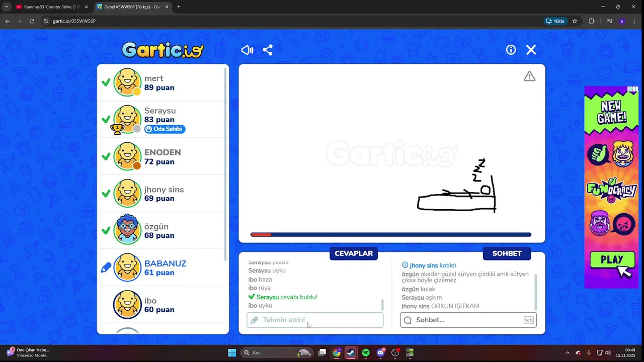Open Discord from the taskbar
The width and height of the screenshot is (644, 362).
coord(381,352)
